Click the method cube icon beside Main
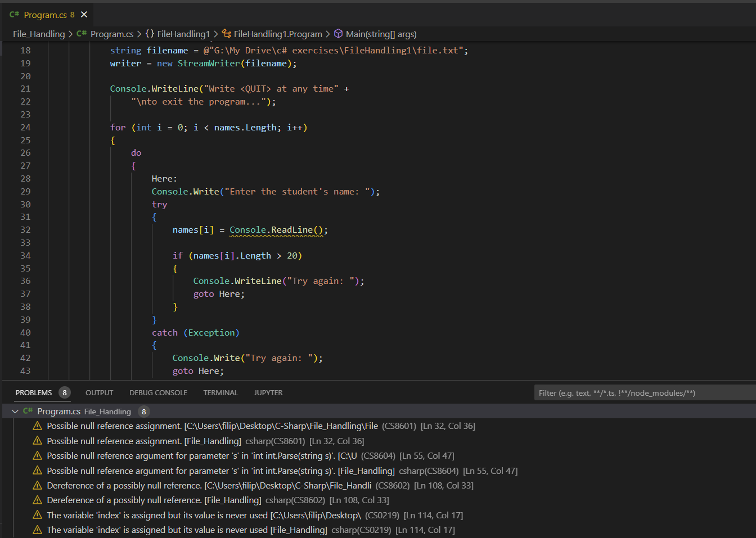756x538 pixels. pos(339,34)
